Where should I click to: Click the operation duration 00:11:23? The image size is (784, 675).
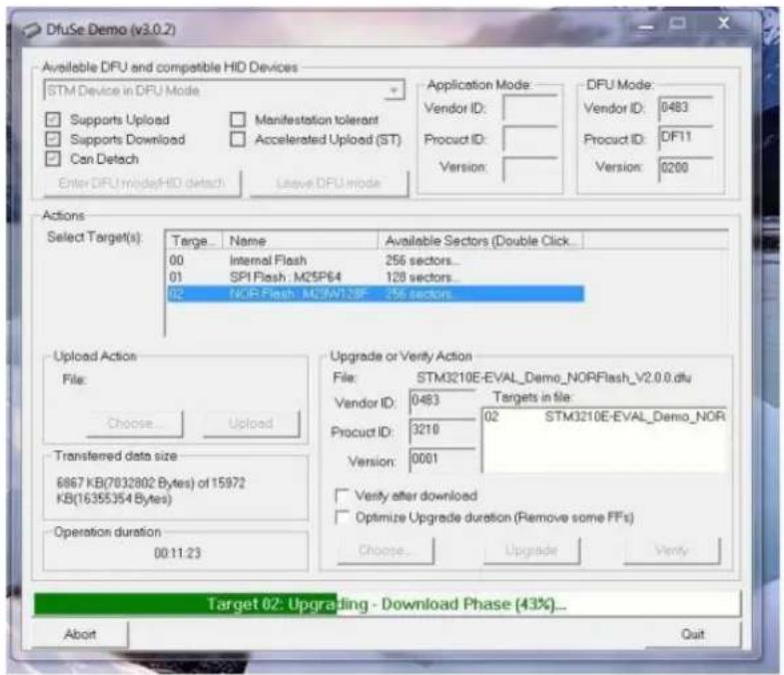178,553
